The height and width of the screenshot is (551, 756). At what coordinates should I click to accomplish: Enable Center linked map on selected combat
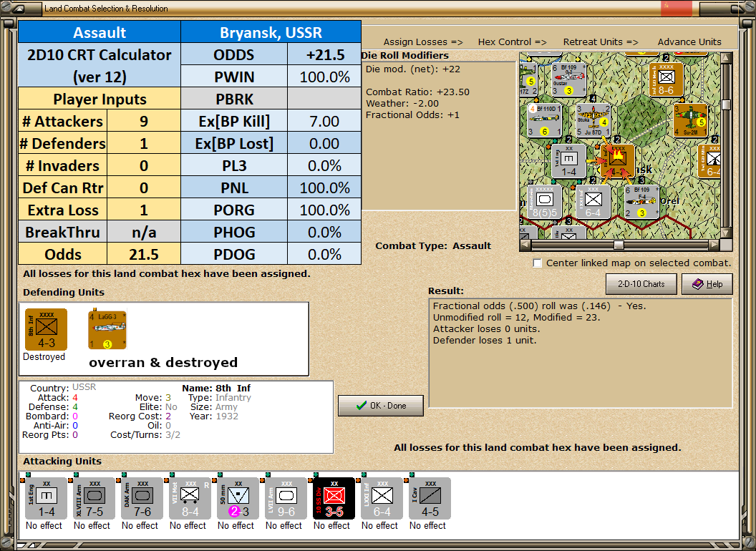(538, 263)
